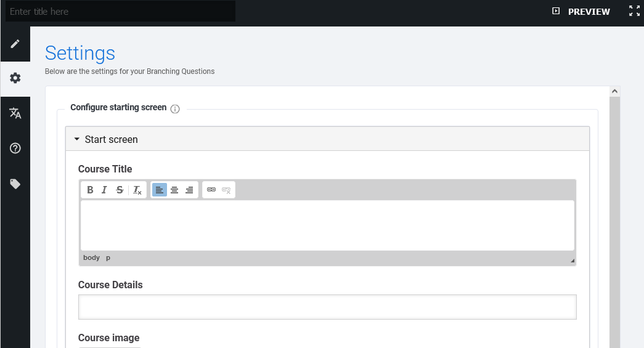This screenshot has height=348, width=644.
Task: Toggle fullscreen mode icon
Action: (634, 11)
